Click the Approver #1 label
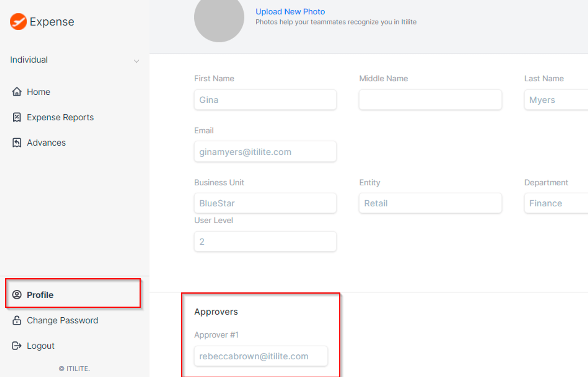588x377 pixels. [x=216, y=335]
